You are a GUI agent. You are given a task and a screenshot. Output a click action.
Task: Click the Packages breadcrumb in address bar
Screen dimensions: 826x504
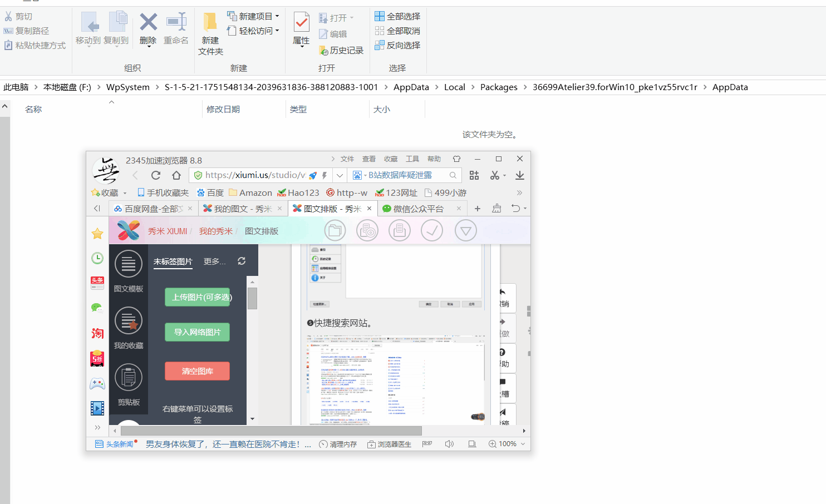coord(499,87)
